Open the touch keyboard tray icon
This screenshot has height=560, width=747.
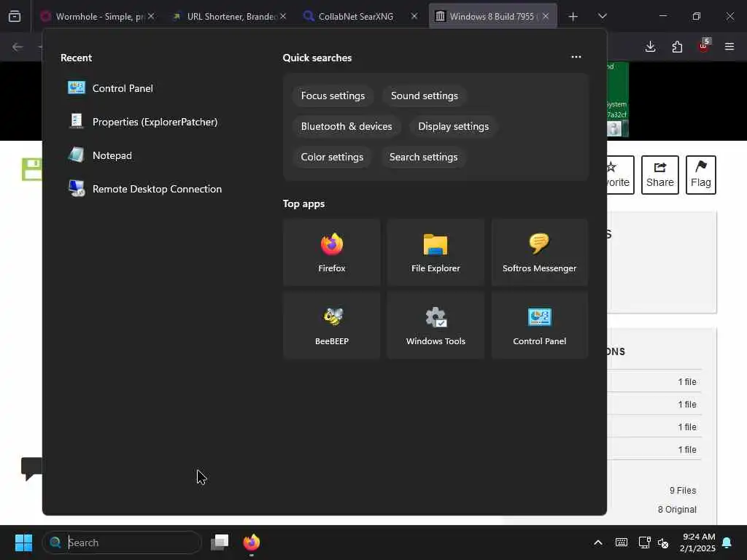coord(622,542)
